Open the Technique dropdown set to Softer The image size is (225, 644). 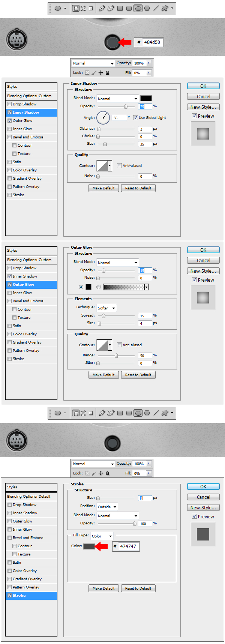coord(107,308)
